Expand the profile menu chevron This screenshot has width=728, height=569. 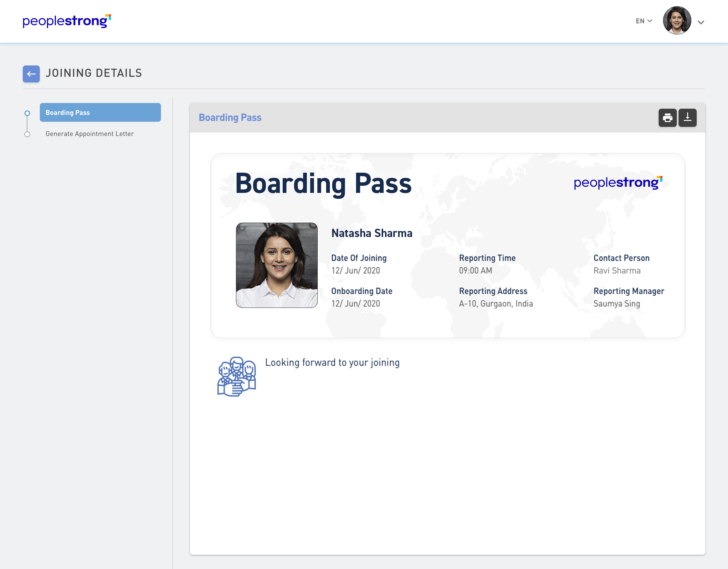point(701,22)
